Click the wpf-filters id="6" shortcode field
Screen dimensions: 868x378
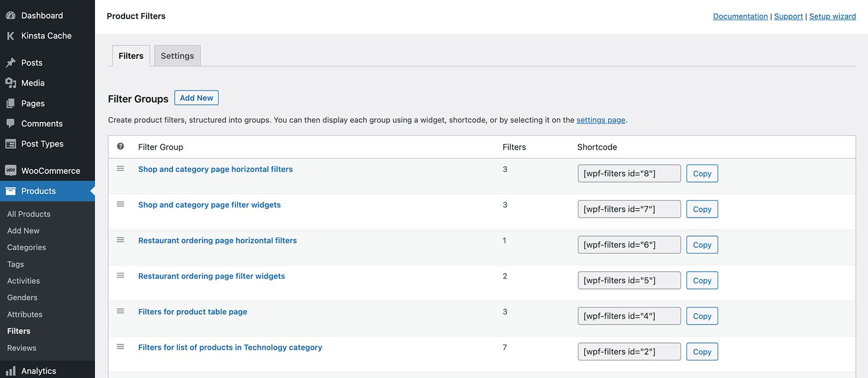629,245
